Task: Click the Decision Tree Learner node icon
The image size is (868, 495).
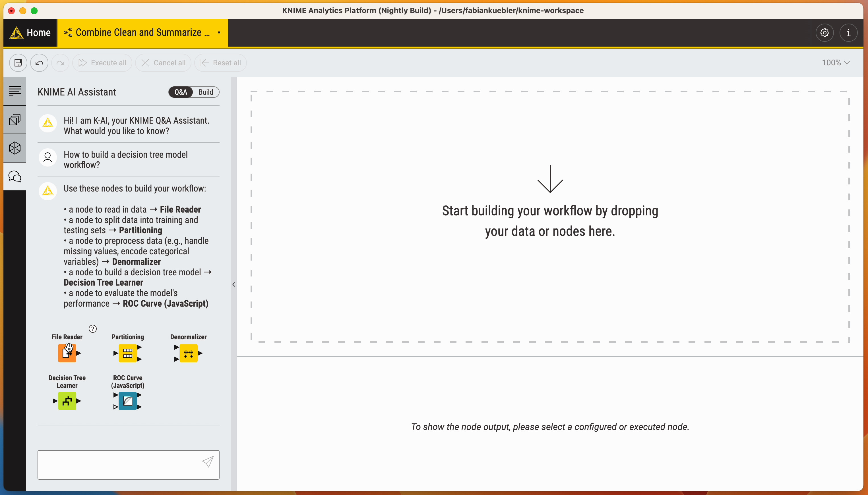Action: 67,401
